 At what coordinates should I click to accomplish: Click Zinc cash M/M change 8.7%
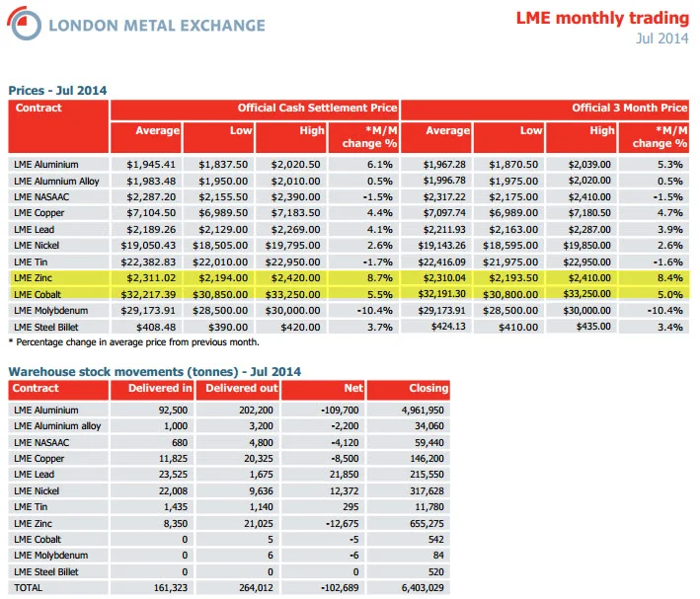pyautogui.click(x=380, y=278)
